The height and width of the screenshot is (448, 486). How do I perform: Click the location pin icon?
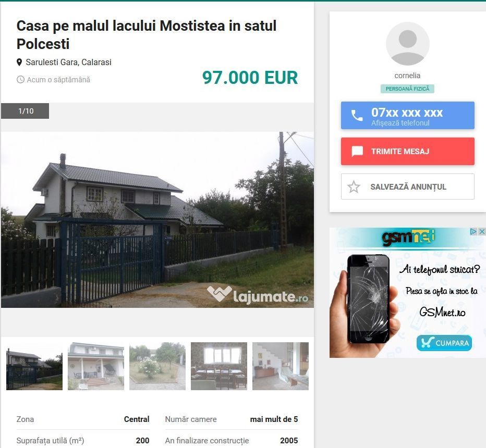point(19,62)
